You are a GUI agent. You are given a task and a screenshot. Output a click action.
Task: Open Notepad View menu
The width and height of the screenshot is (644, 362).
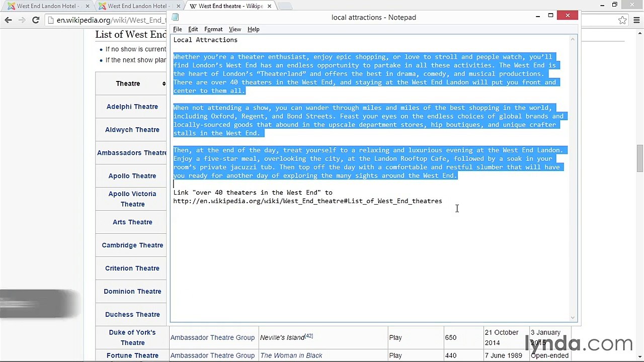coord(235,29)
